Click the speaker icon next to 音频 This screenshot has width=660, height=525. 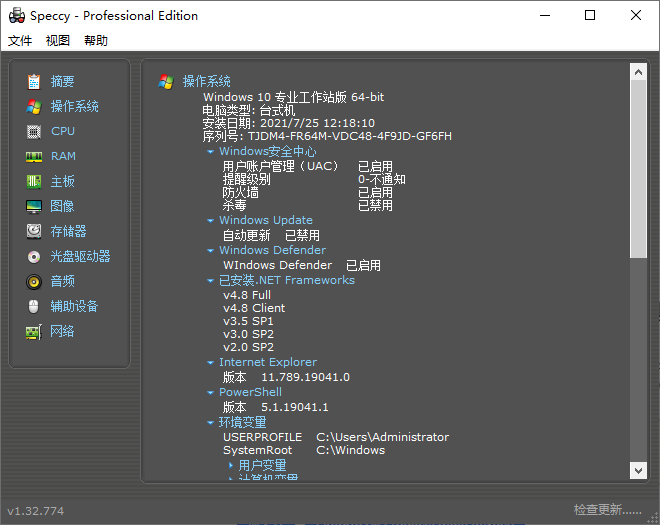pyautogui.click(x=34, y=282)
